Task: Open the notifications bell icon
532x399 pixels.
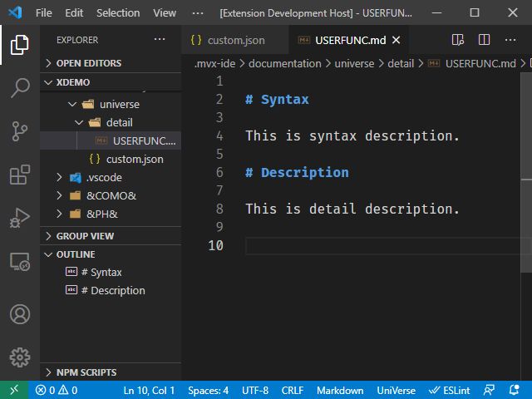Action: (515, 390)
